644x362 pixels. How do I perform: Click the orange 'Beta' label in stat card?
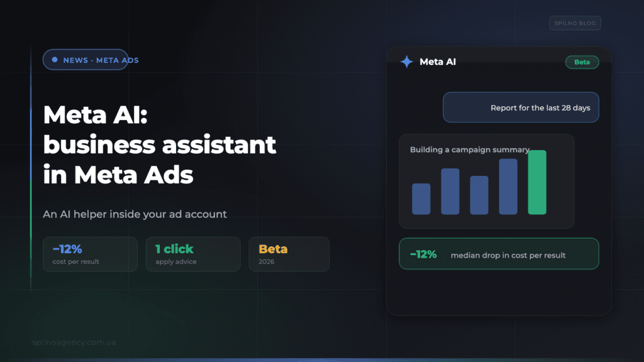point(273,249)
